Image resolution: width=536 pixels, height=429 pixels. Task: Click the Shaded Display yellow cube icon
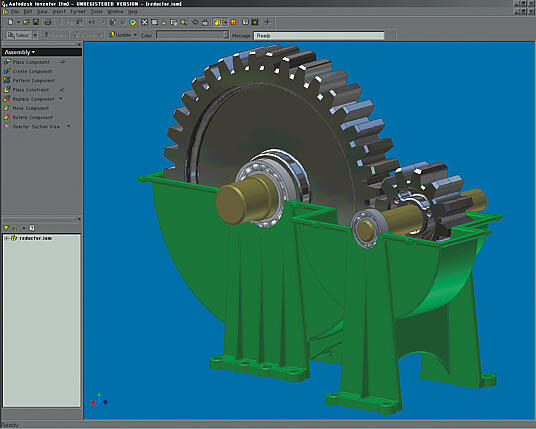tap(217, 22)
